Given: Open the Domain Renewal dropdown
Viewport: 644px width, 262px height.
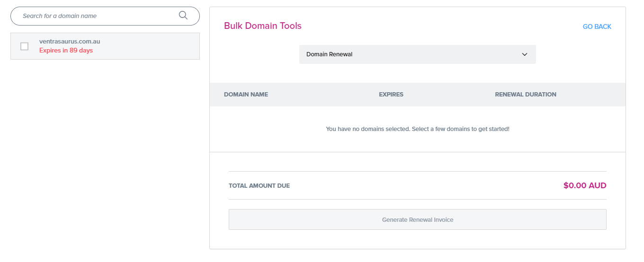Looking at the screenshot, I should [x=418, y=54].
